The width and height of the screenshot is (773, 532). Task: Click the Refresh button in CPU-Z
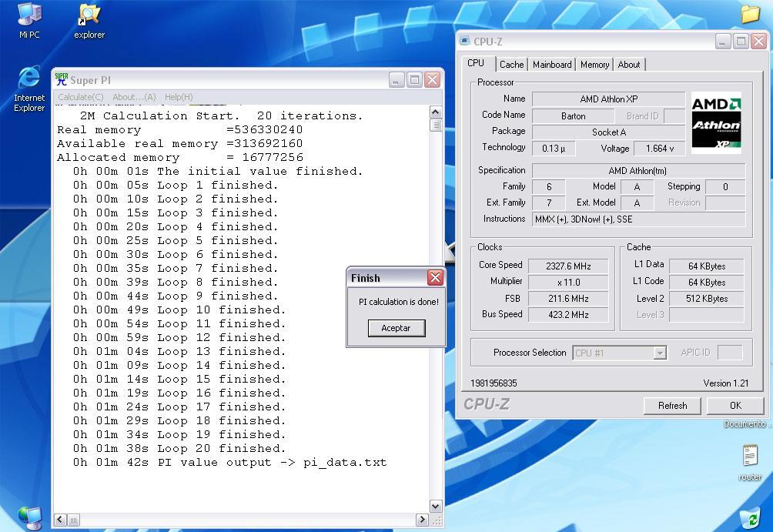pyautogui.click(x=672, y=405)
